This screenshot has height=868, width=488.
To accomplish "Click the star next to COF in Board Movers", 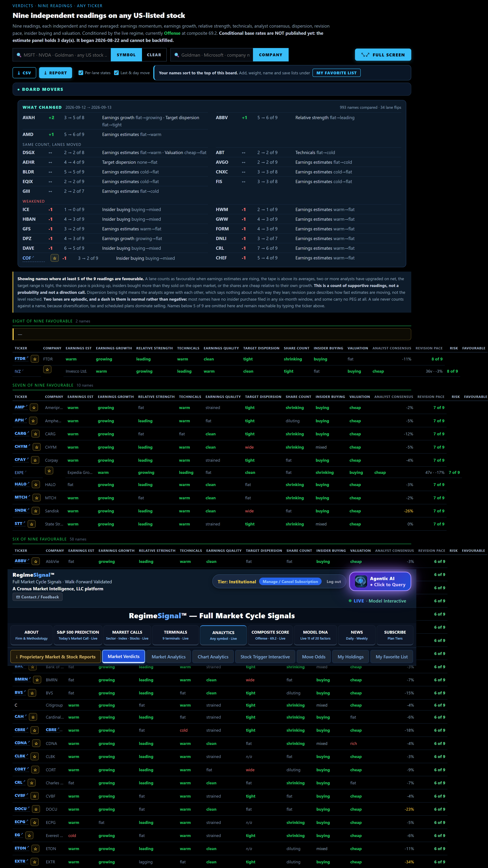I will tap(55, 258).
